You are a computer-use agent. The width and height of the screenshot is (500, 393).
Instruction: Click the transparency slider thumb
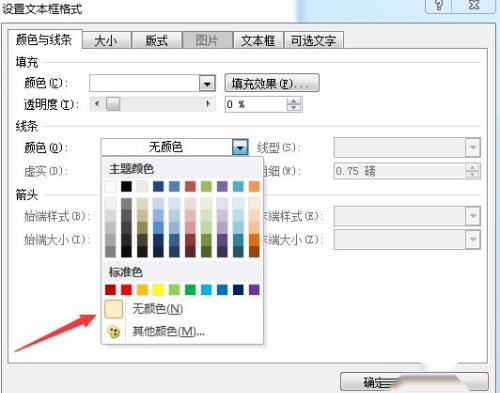tap(113, 104)
